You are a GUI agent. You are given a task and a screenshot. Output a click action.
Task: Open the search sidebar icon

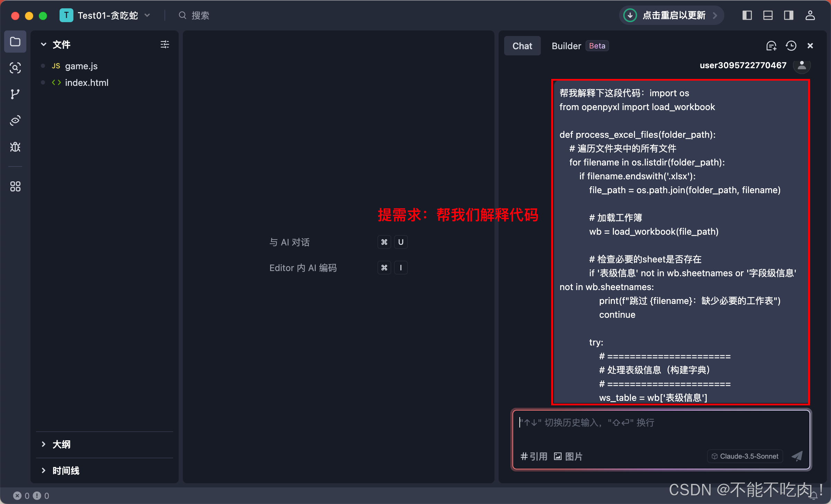[x=15, y=68]
